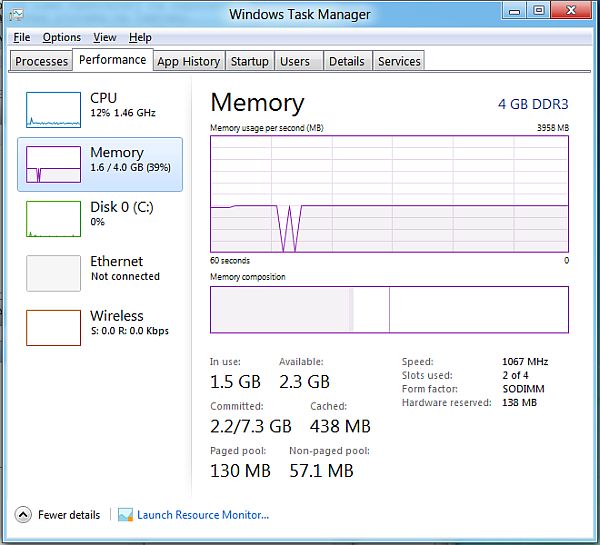The width and height of the screenshot is (600, 545).
Task: Click the Memory composition bar
Action: click(389, 309)
